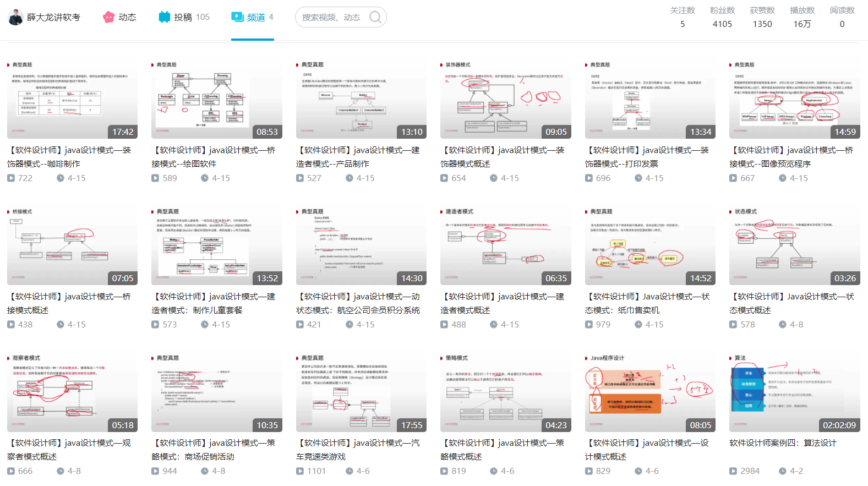Click play-count icon beside 589
This screenshot has width=868, height=486.
(x=155, y=178)
